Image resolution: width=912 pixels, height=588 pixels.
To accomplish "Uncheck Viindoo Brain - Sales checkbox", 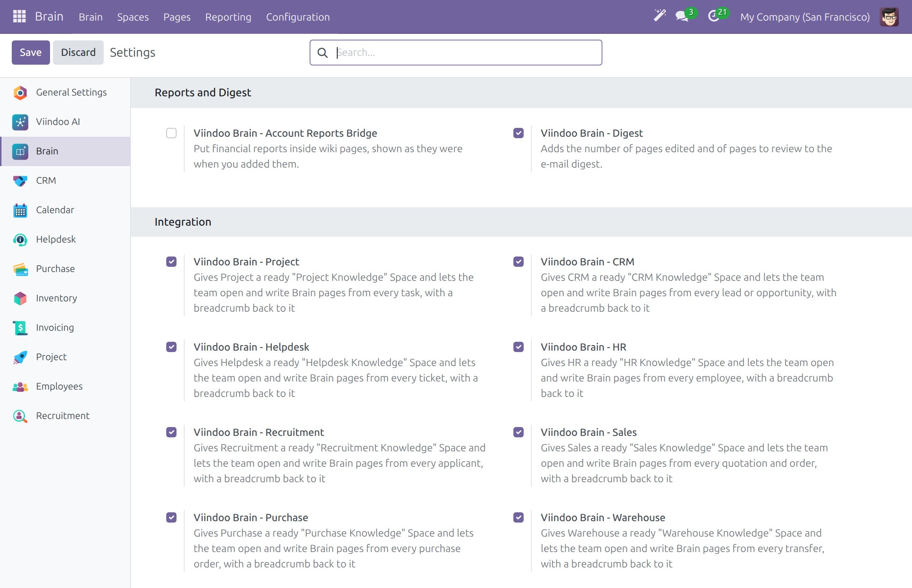I will [518, 432].
